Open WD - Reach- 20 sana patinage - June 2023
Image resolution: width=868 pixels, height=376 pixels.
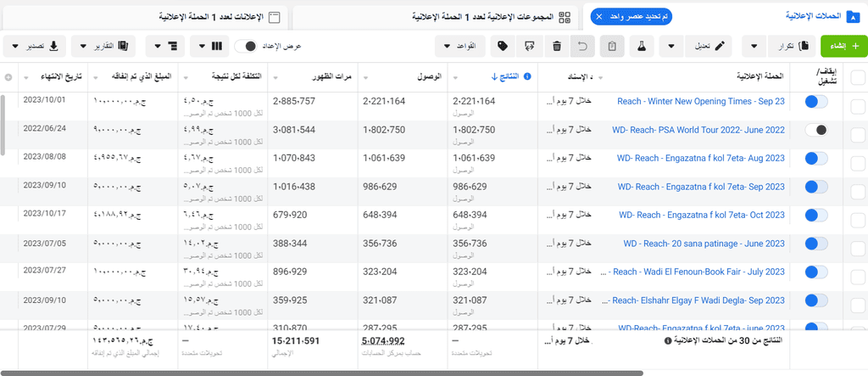704,244
